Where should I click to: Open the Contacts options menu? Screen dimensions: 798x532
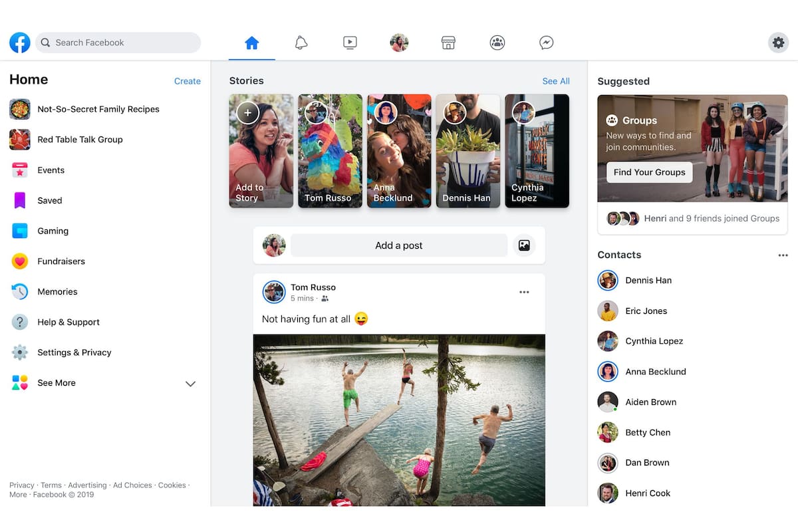[x=783, y=254]
